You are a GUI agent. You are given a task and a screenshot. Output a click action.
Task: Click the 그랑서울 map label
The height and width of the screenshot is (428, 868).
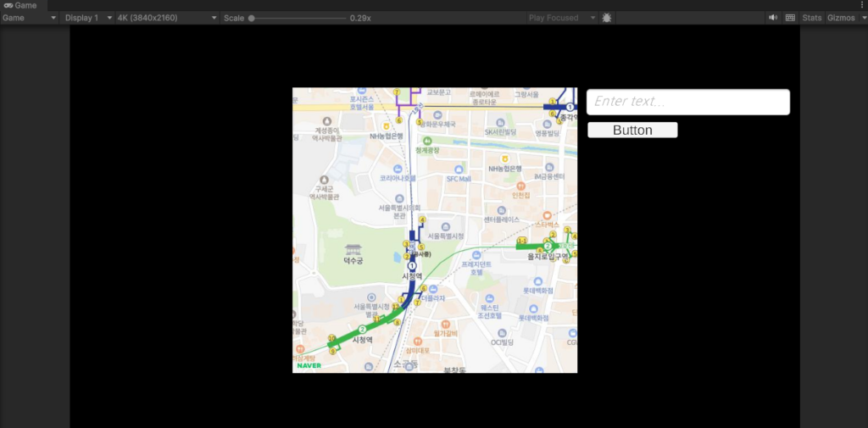point(526,94)
